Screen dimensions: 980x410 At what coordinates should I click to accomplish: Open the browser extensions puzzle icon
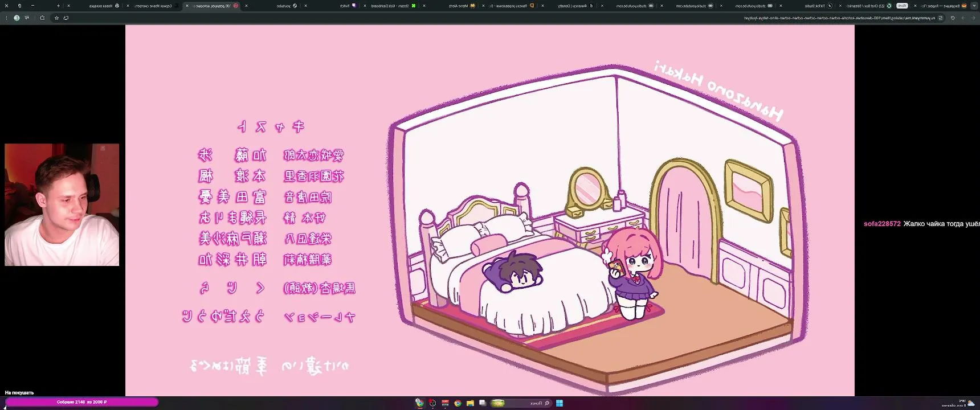[42, 18]
